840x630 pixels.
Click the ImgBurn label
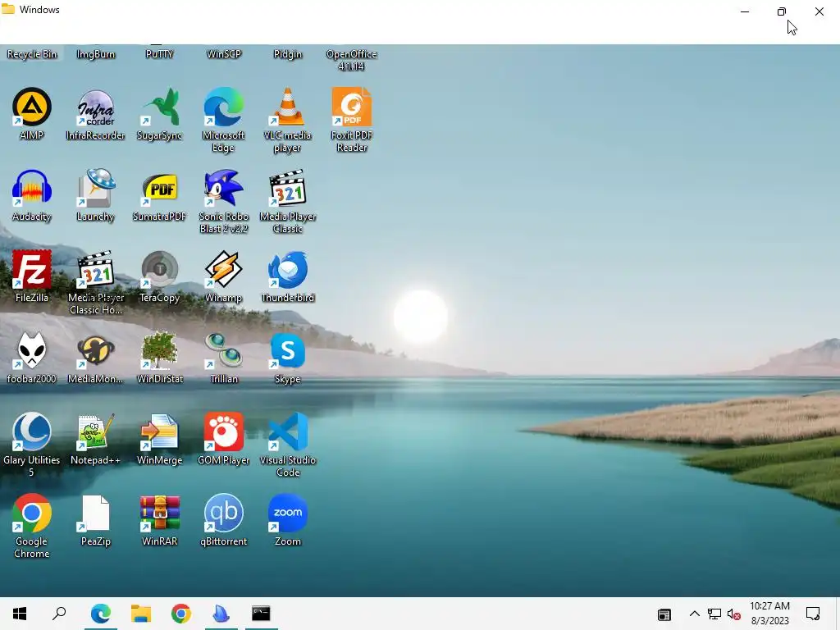pos(95,54)
